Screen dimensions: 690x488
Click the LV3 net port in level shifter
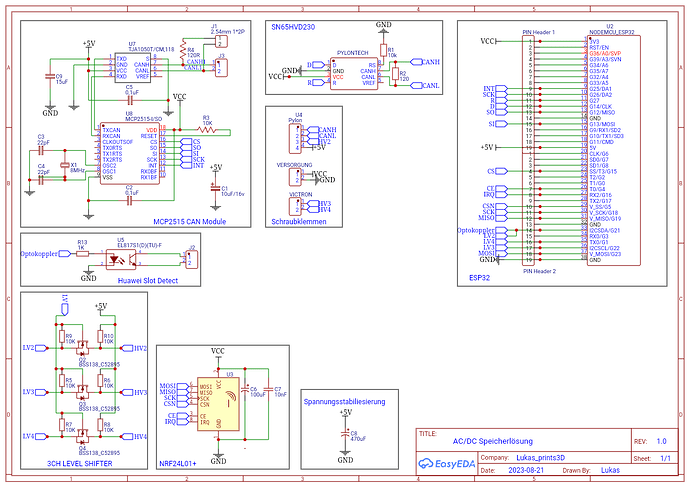tap(35, 392)
